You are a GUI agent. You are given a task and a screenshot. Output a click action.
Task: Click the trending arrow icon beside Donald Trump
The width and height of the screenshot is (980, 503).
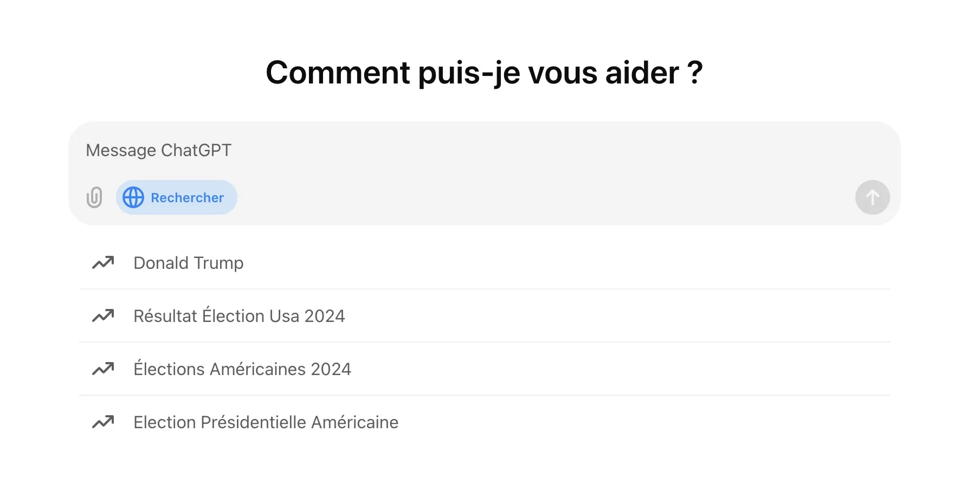103,263
